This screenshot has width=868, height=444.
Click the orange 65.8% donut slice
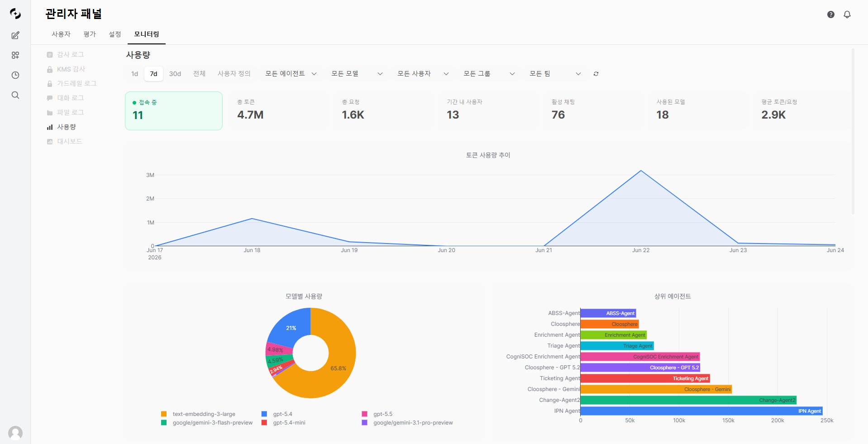coord(339,368)
